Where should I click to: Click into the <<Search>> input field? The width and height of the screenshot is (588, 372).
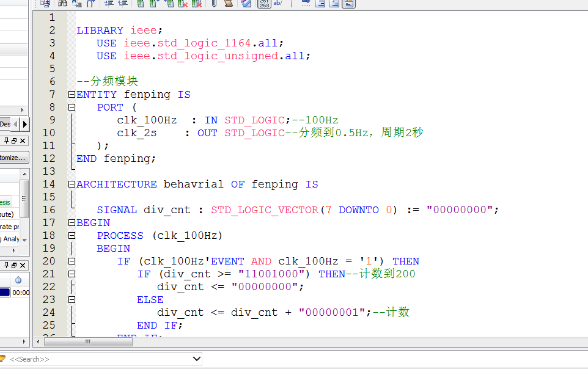[100, 359]
